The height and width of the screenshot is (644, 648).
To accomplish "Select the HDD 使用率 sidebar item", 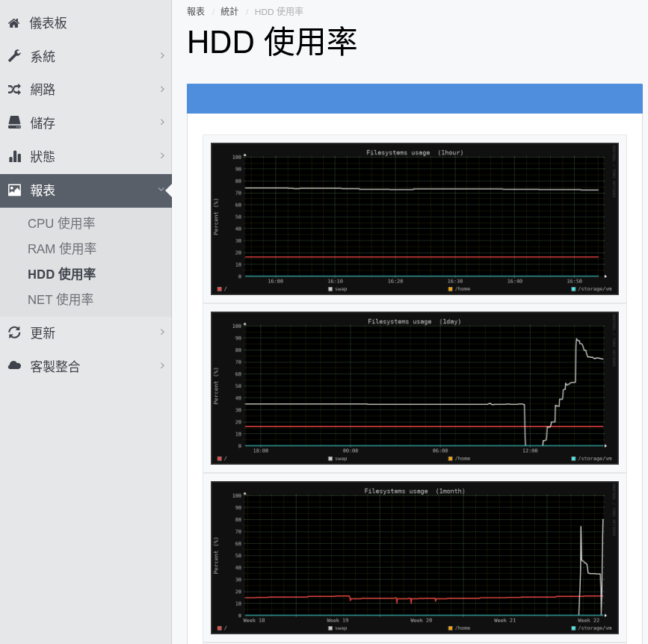I will (x=61, y=274).
